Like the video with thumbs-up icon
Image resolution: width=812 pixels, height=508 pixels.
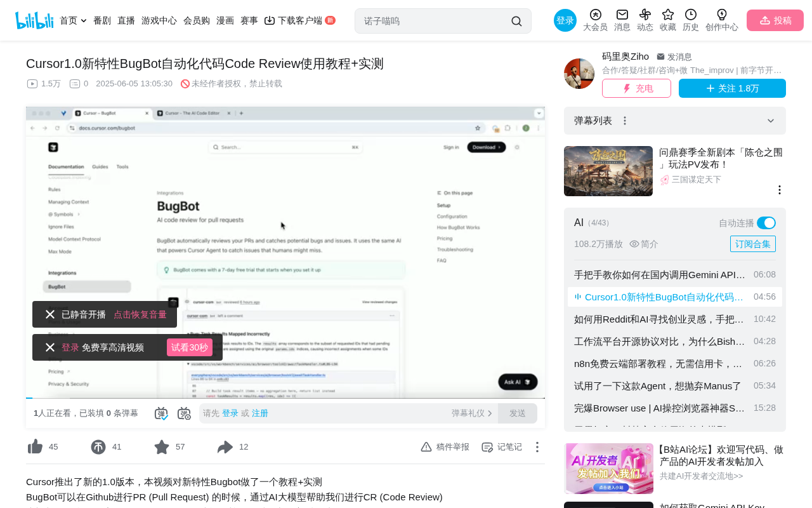36,447
